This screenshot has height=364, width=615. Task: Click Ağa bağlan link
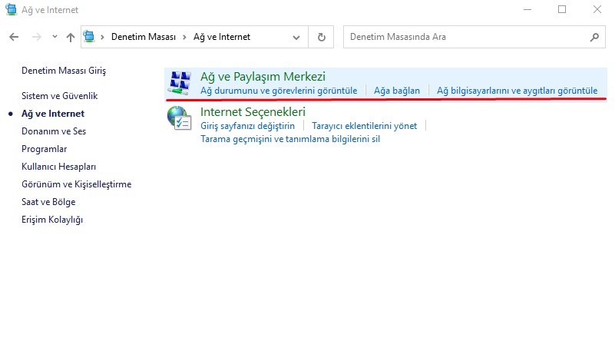tap(396, 91)
